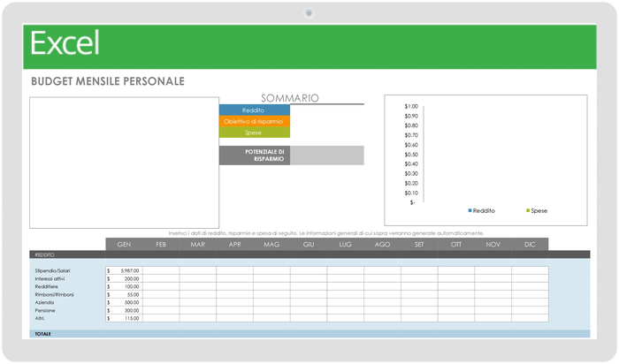Select the 200.00 interest cell
Screen dimensions: 619x364
coord(124,278)
